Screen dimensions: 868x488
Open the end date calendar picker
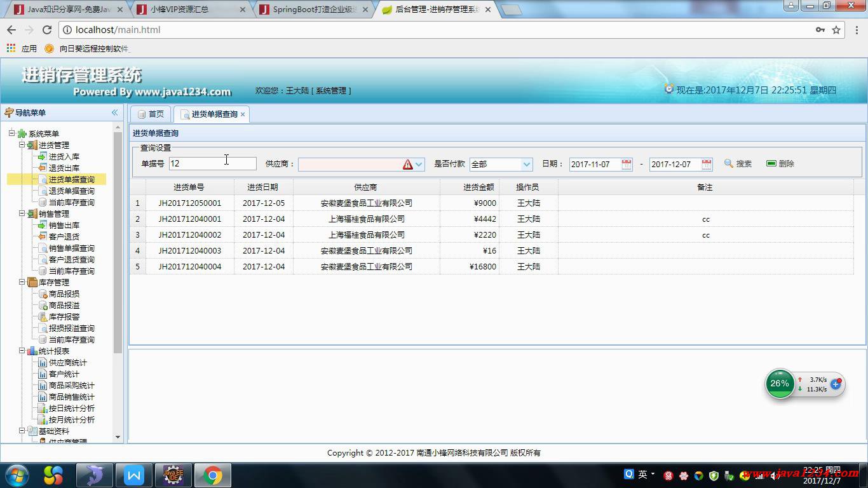(x=707, y=164)
